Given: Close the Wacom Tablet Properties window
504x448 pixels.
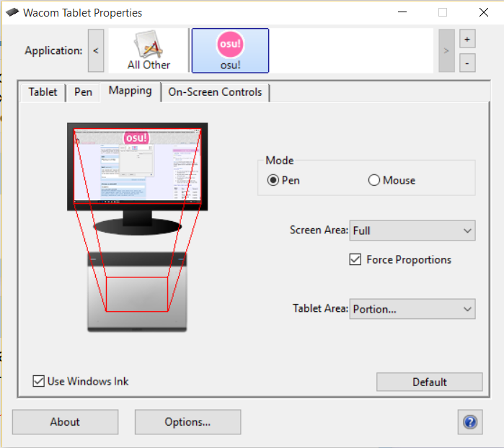Looking at the screenshot, I should click(483, 12).
